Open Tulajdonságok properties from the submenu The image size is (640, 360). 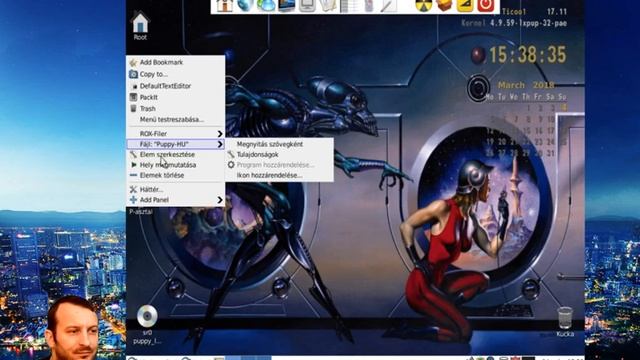[x=279, y=155]
